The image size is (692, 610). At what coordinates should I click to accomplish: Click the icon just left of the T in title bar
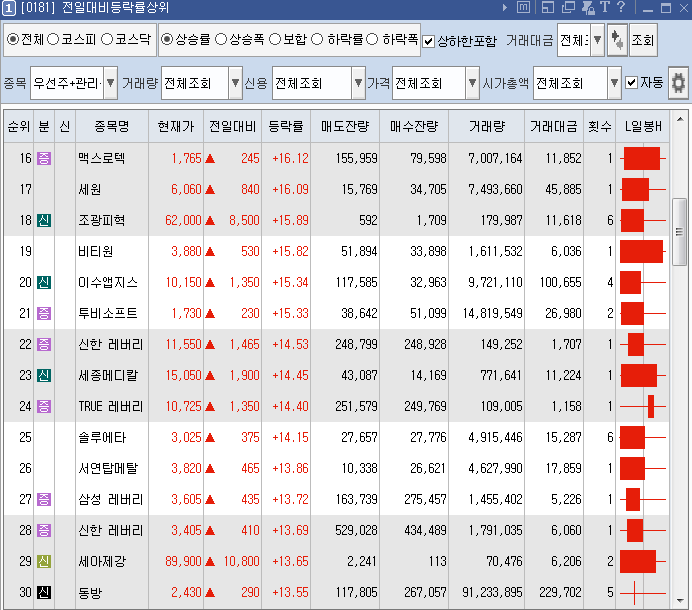tap(589, 7)
